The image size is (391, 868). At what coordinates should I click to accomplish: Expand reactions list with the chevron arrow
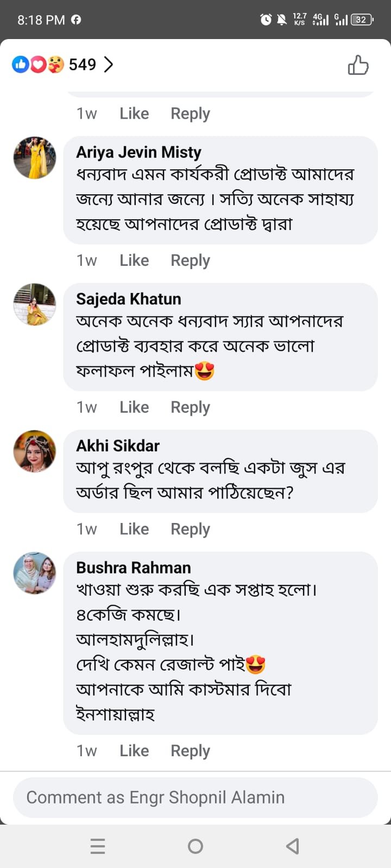109,65
